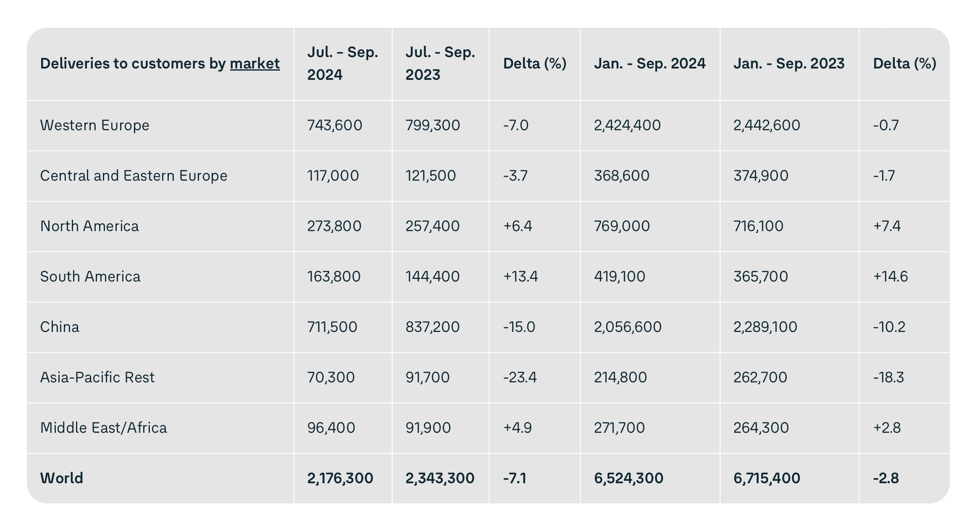Click the "Jan. - Sep. 2024" column header

(650, 63)
